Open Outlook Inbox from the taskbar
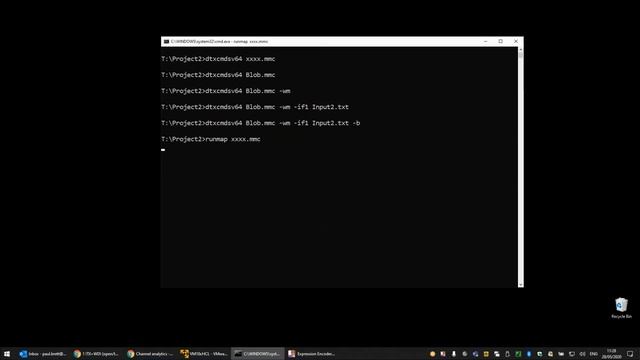This screenshot has width=640, height=360. click(43, 354)
